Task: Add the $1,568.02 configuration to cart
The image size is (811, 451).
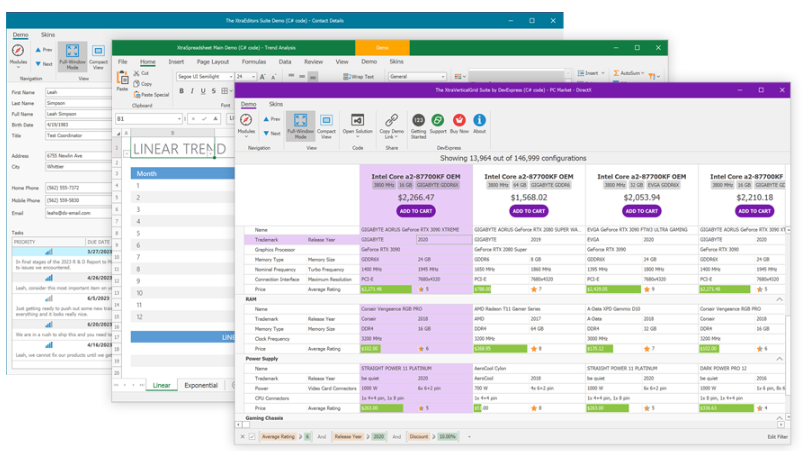Action: (x=529, y=211)
